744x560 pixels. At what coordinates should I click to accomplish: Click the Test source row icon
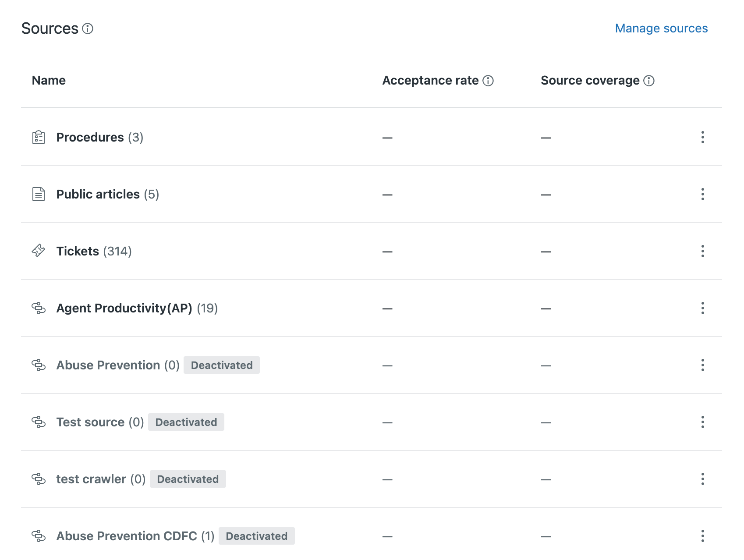point(39,422)
